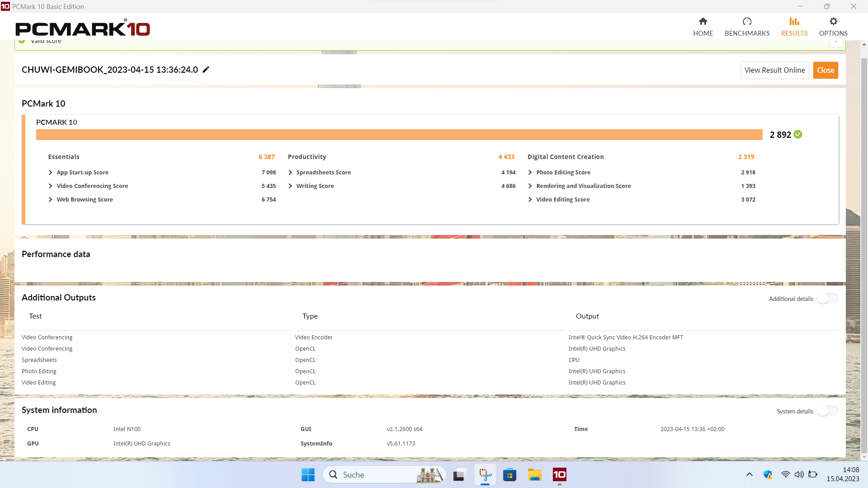Click the PCMark 10 taskbar icon
868x488 pixels.
point(559,474)
